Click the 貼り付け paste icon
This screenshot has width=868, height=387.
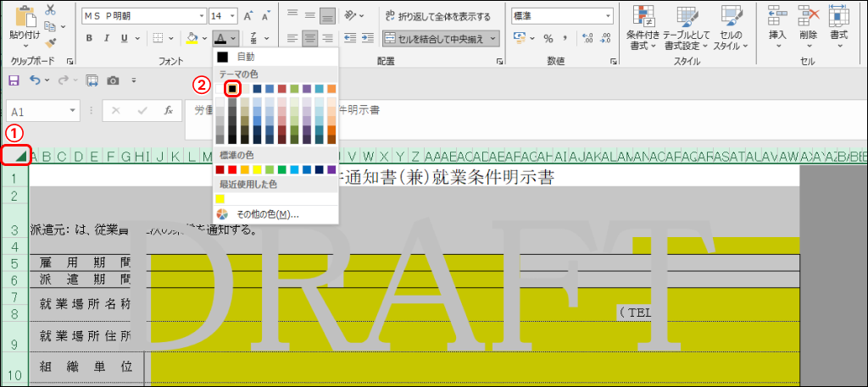pos(25,17)
